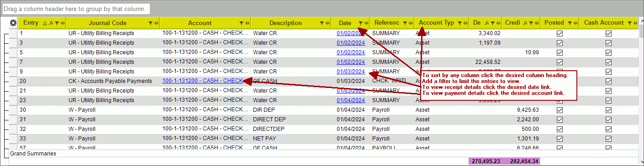The height and width of the screenshot is (166, 644).
Task: Open 01/02/2024 date link for entry 5
Action: point(351,52)
